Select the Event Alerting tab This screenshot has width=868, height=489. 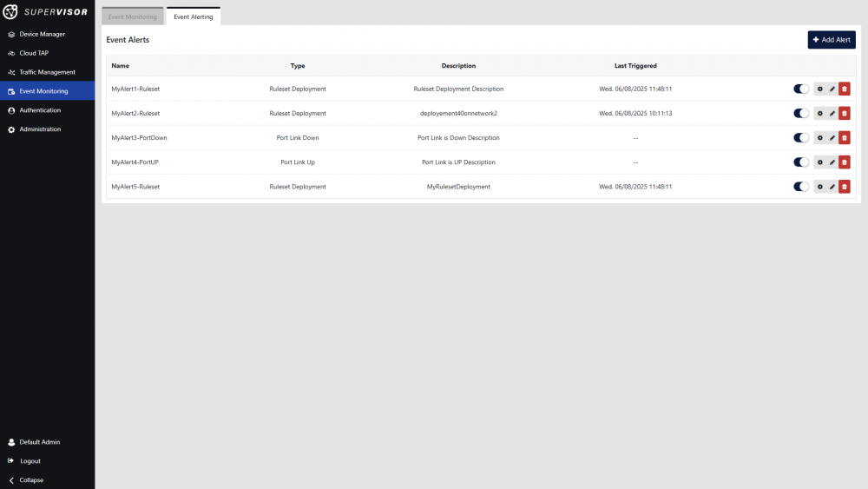193,17
